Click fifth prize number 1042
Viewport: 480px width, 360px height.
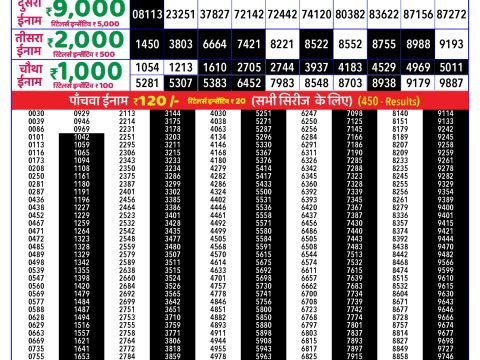tap(82, 137)
